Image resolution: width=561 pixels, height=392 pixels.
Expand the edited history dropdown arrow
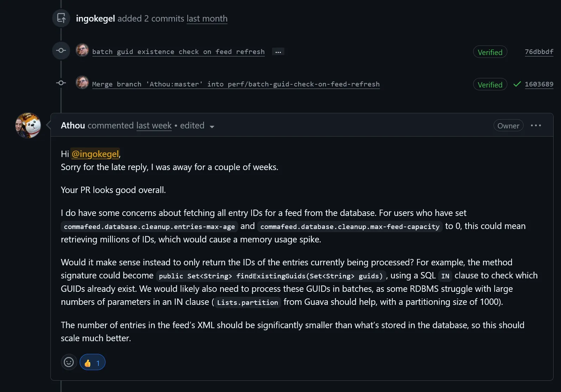(212, 127)
